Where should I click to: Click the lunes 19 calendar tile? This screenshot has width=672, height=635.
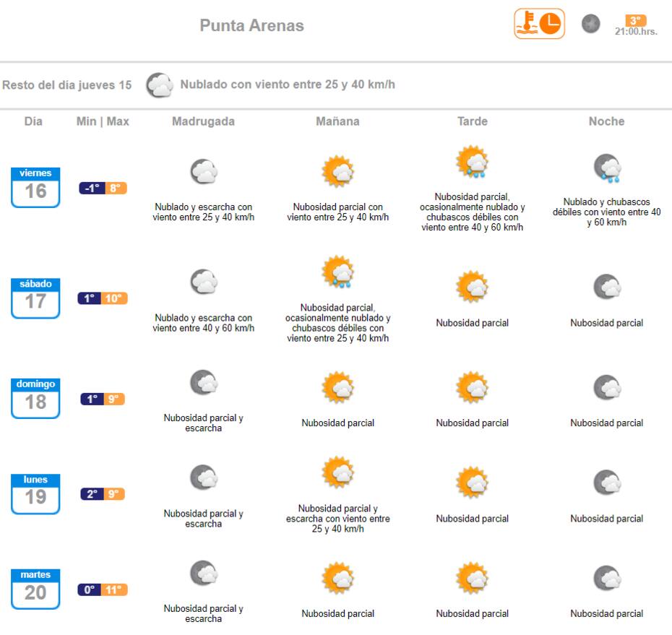[35, 493]
